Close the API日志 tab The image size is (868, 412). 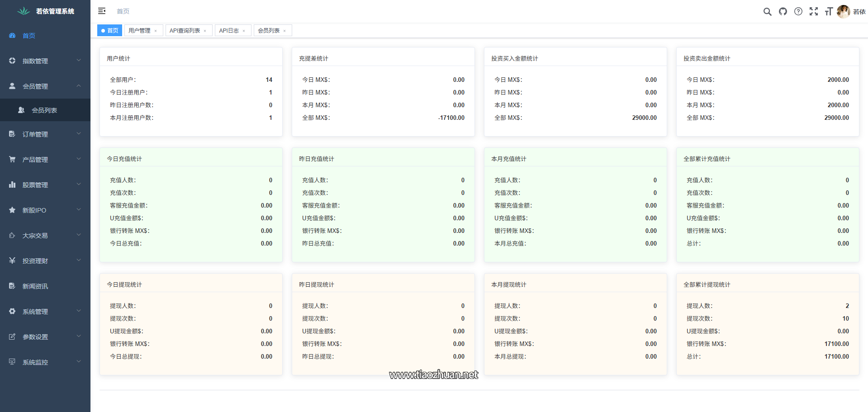(x=244, y=31)
